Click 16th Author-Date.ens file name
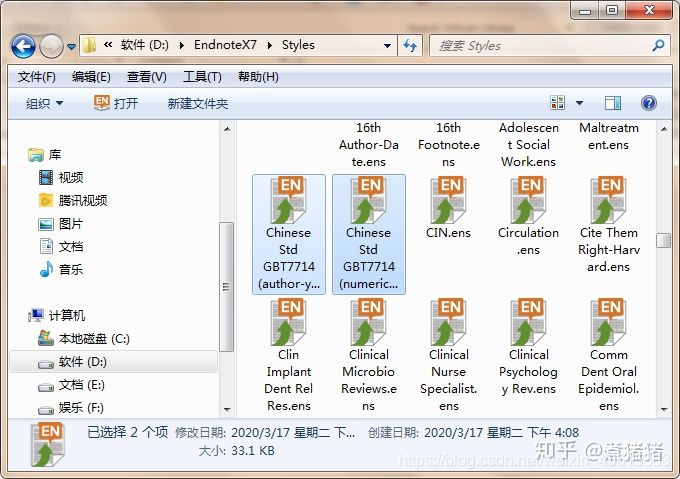Viewport: 680px width, 479px height. point(369,145)
